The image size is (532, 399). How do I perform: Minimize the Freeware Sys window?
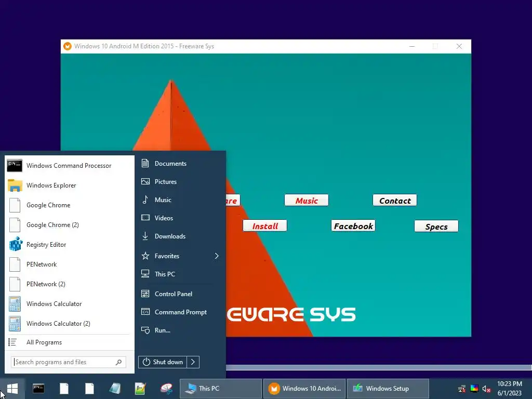pyautogui.click(x=412, y=46)
